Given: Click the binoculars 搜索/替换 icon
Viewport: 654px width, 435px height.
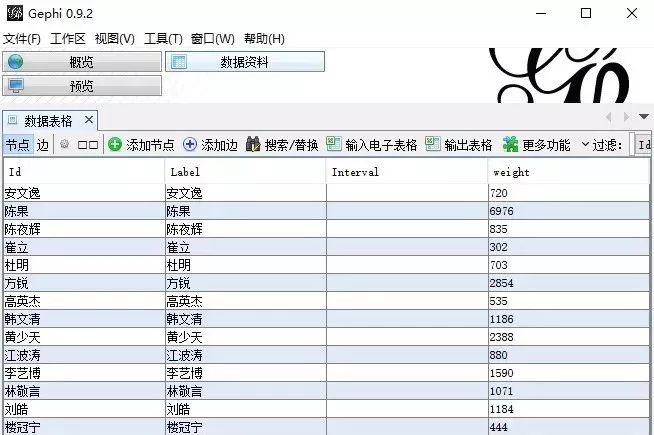Looking at the screenshot, I should [x=253, y=144].
